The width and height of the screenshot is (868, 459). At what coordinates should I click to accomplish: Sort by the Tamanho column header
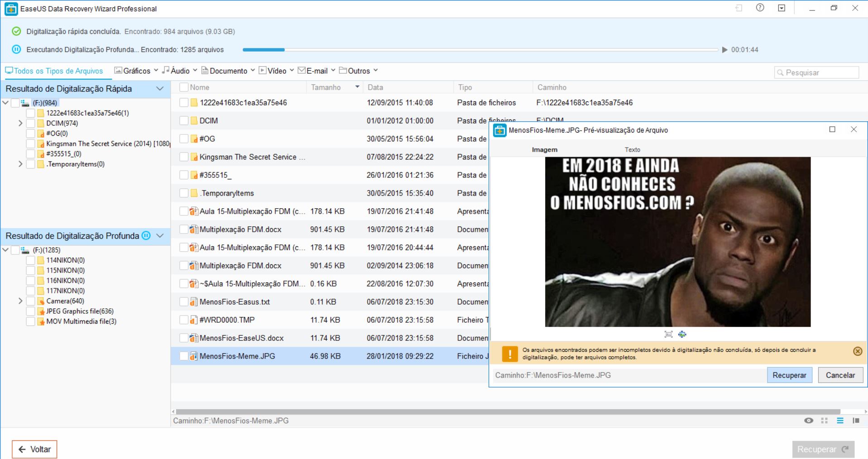tap(335, 87)
